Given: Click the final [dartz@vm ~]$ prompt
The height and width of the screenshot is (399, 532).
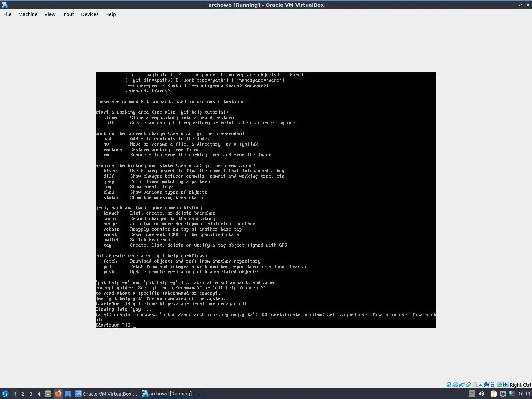Looking at the screenshot, I should [113, 325].
